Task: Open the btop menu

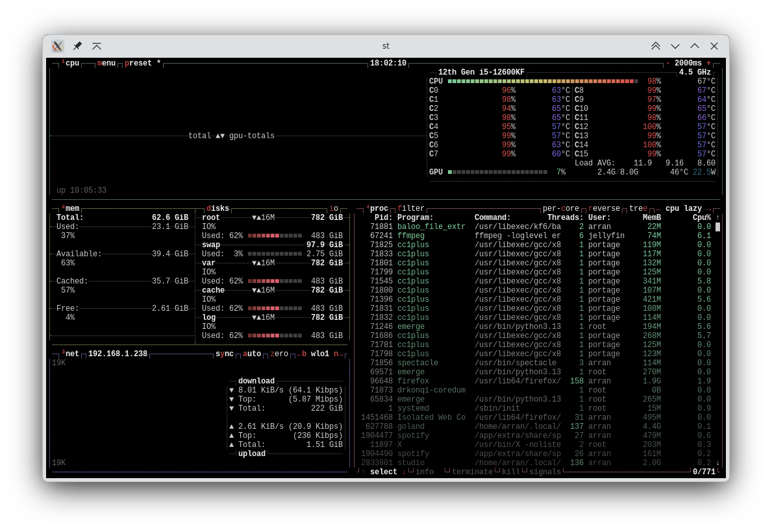Action: (x=106, y=63)
